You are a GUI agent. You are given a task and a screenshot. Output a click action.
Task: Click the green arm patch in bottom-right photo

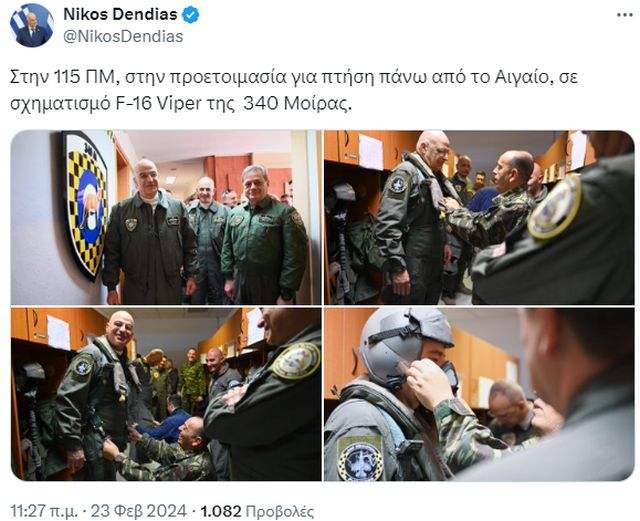point(360,458)
